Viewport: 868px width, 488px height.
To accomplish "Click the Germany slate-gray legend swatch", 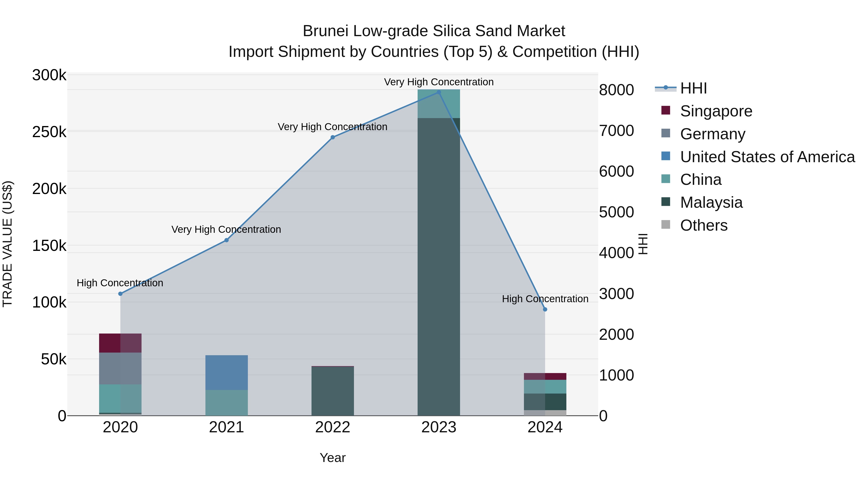I will (x=666, y=133).
